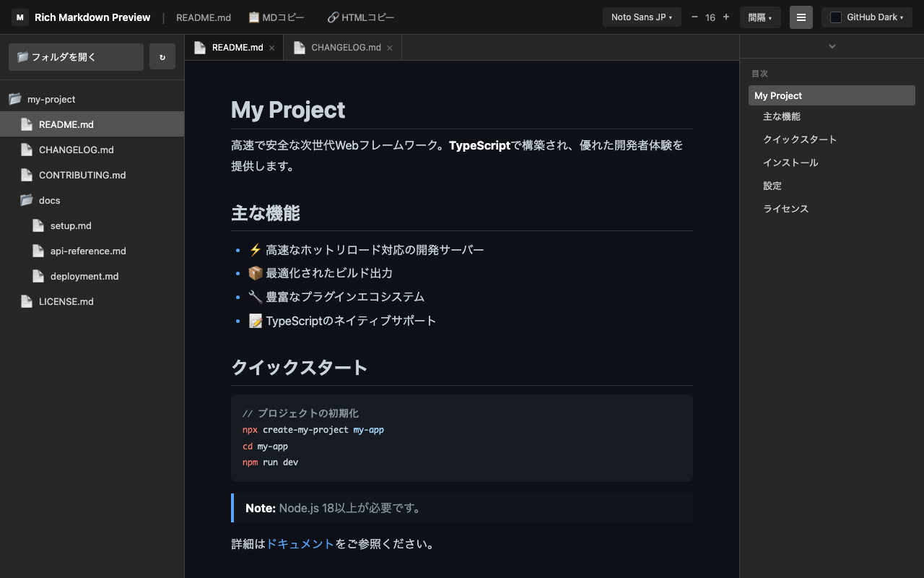The width and height of the screenshot is (924, 578).
Task: Click the file icon beside api-reference.md
Action: (x=38, y=251)
